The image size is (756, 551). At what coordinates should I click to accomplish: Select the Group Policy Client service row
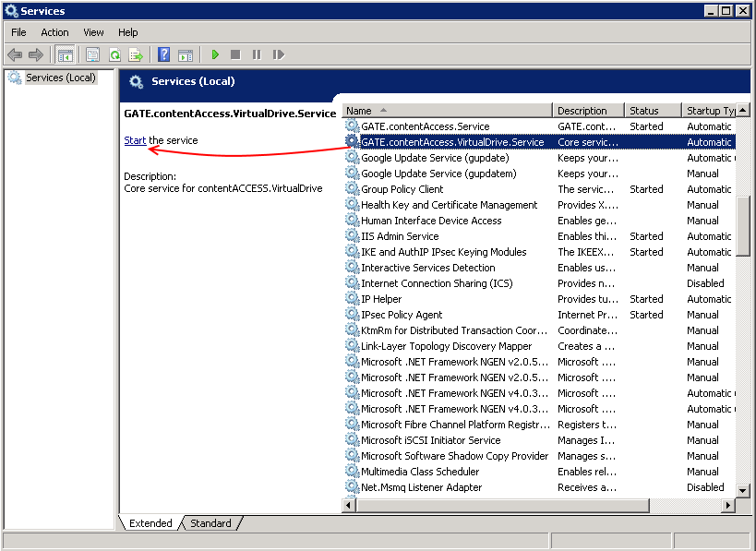(402, 189)
